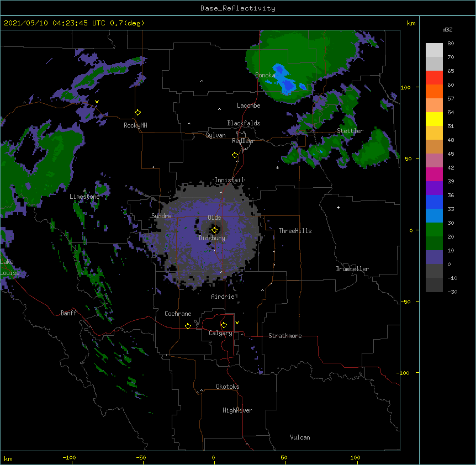The height and width of the screenshot is (465, 476).
Task: Click the yellow diamond marker at Olds radar center
Action: tap(214, 230)
